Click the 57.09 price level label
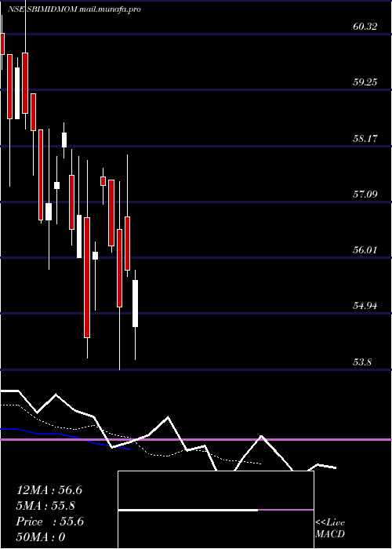Screen dimensions: 392x549 coord(365,194)
